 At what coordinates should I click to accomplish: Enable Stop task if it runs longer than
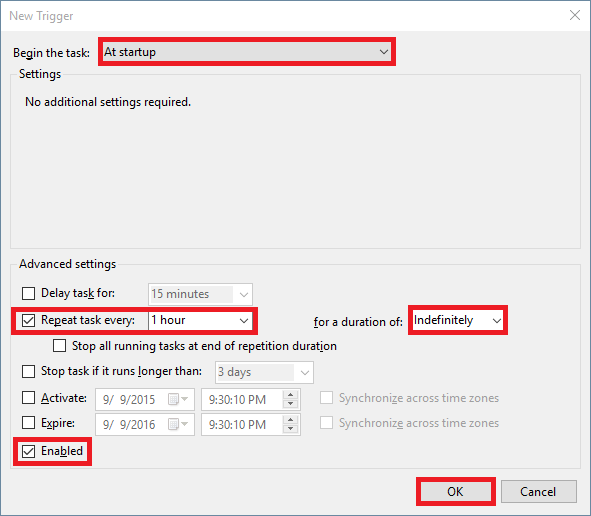[x=29, y=371]
